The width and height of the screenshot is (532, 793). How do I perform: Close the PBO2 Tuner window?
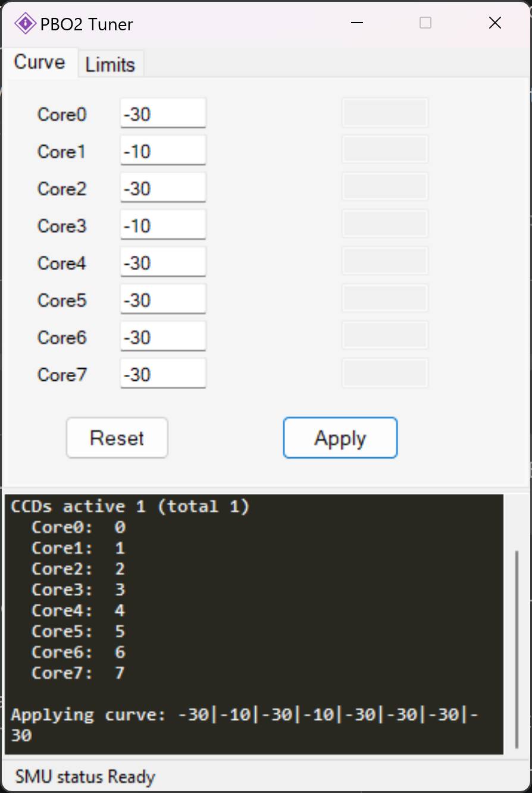tap(495, 23)
